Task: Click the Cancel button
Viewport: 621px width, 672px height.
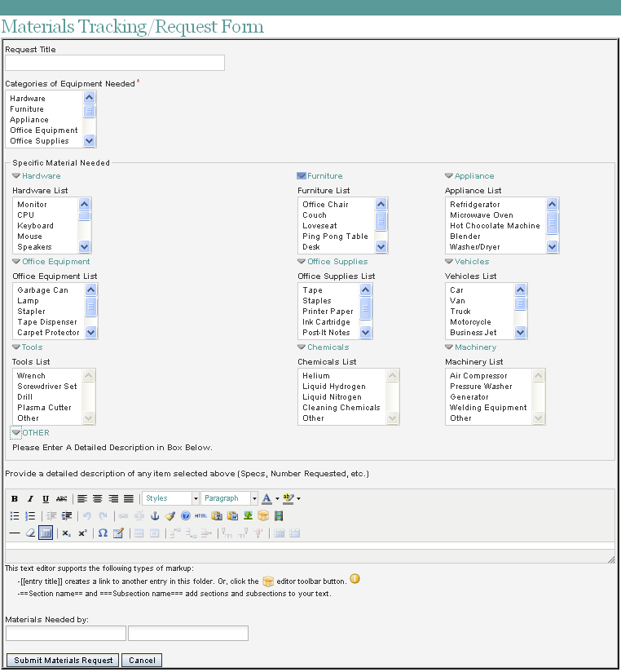Action: [x=142, y=661]
